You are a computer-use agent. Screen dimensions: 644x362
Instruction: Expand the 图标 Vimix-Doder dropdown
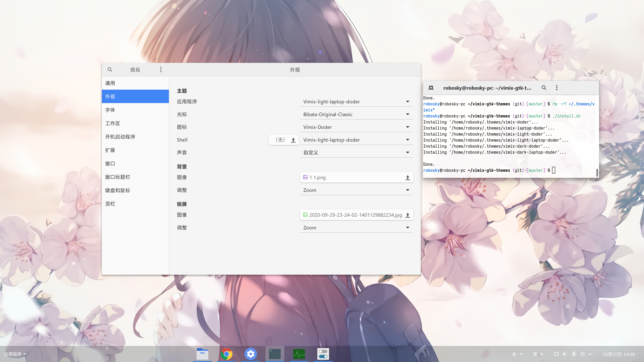pyautogui.click(x=356, y=127)
